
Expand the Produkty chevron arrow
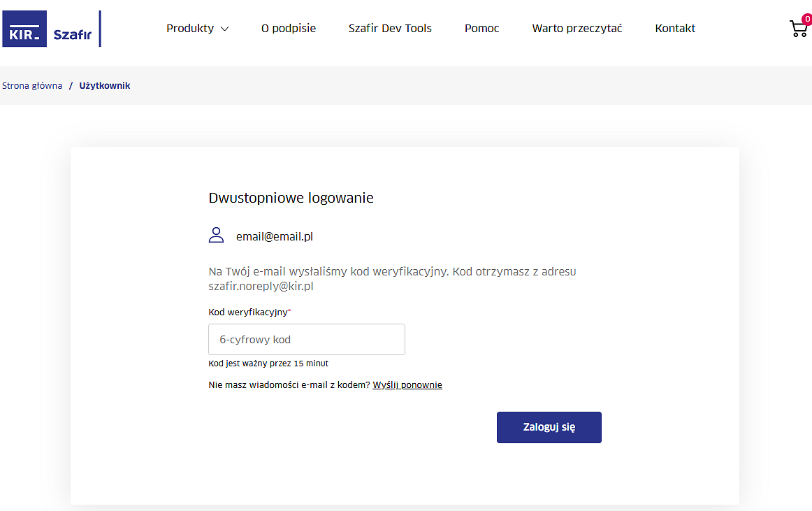coord(224,29)
